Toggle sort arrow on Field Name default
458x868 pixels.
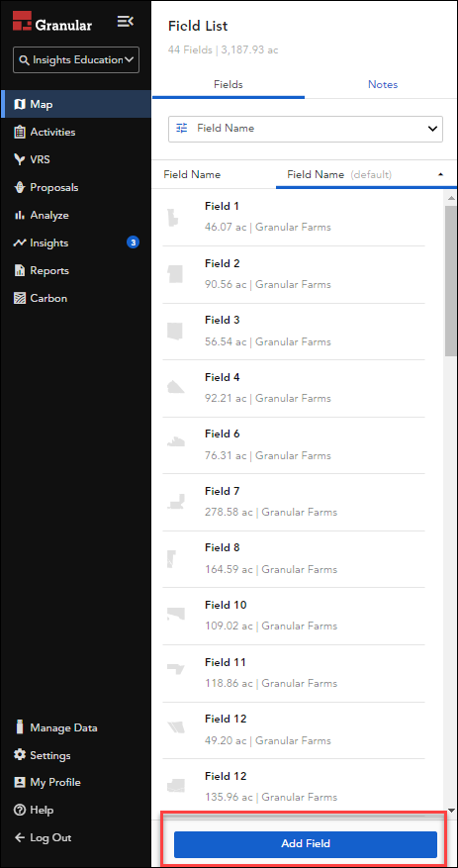pos(441,174)
